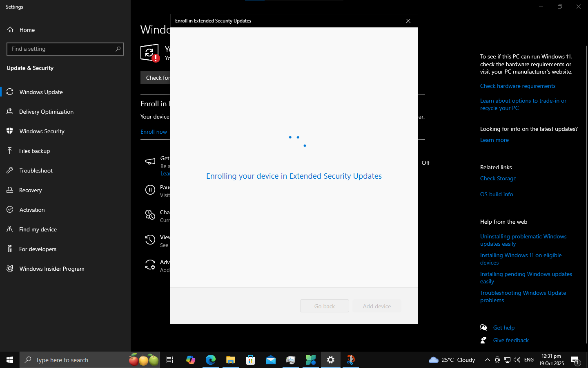Click the Get help chat icon
The width and height of the screenshot is (588, 368).
click(484, 328)
